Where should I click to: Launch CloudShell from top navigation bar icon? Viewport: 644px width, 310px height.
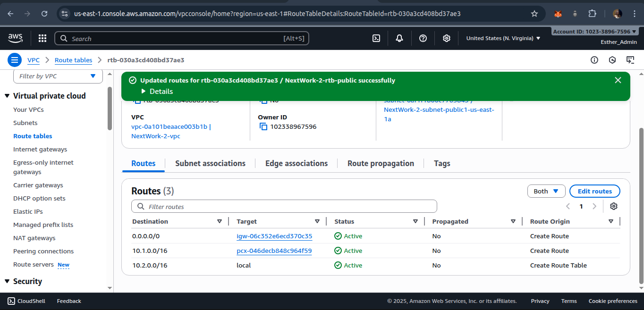point(376,38)
